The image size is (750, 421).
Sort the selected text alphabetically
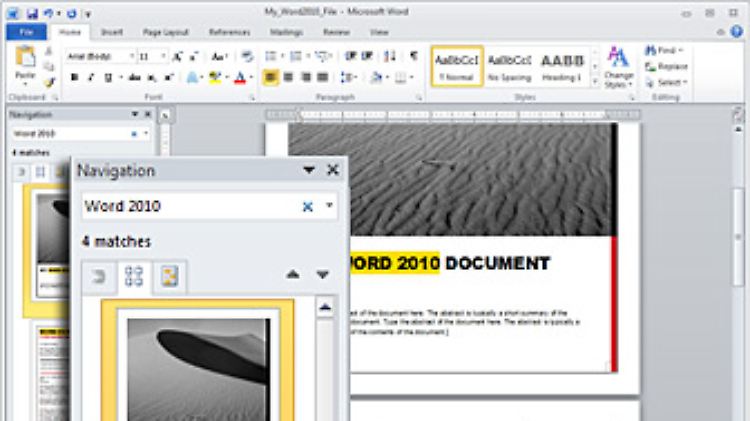click(390, 56)
